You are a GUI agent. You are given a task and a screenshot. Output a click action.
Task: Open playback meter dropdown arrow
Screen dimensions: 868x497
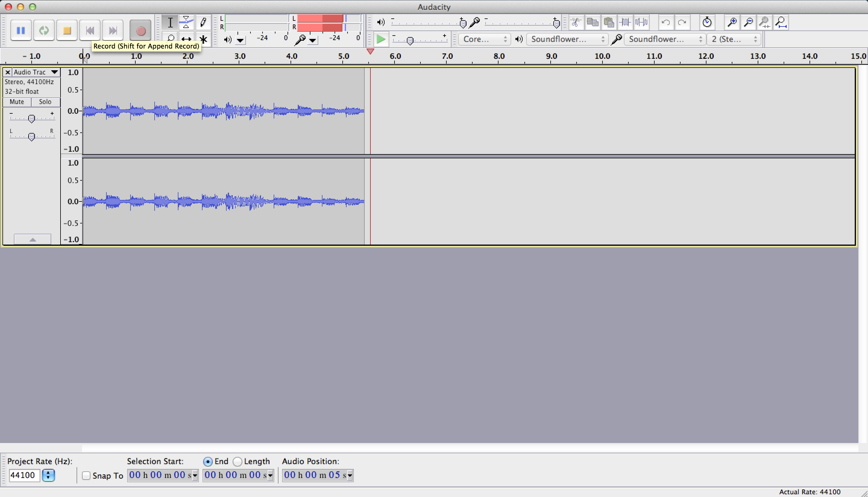(x=241, y=41)
